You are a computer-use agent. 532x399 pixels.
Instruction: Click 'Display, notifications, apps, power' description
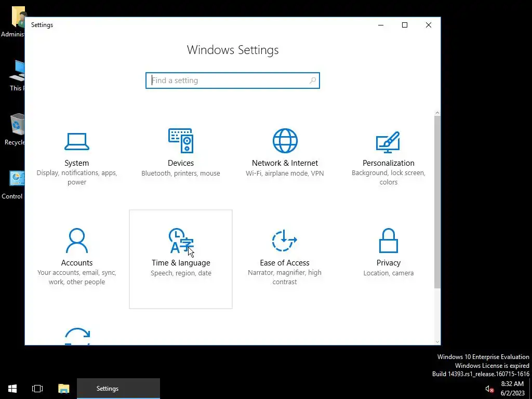[77, 177]
